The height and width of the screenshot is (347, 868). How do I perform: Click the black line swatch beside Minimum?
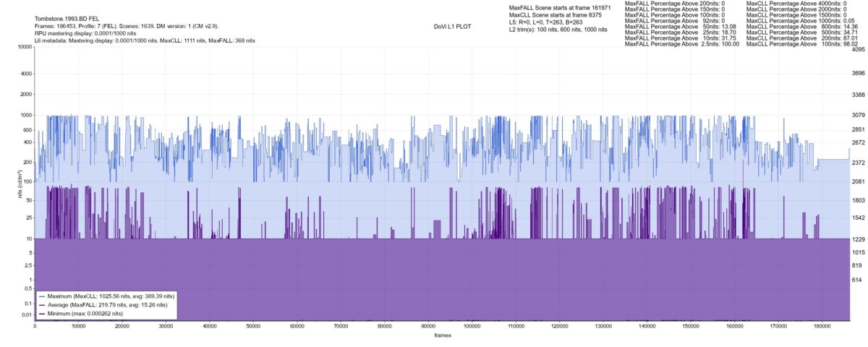click(x=41, y=314)
